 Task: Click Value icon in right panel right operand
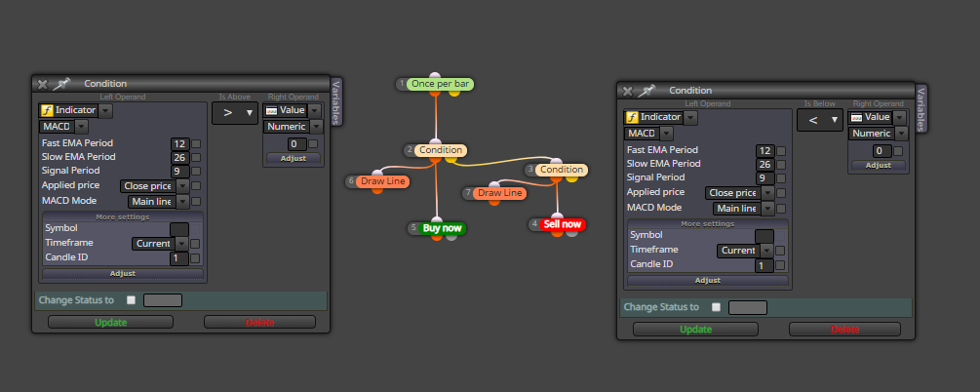point(856,118)
